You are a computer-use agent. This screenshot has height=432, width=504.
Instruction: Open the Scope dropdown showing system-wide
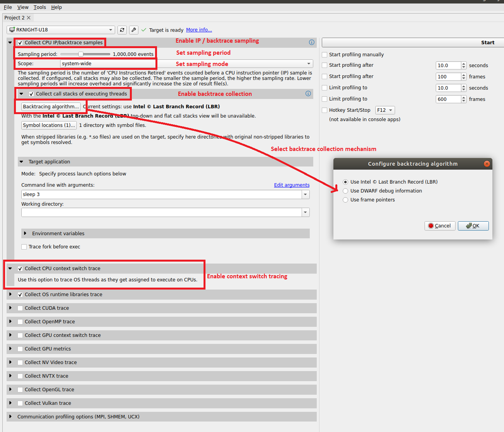[309, 63]
